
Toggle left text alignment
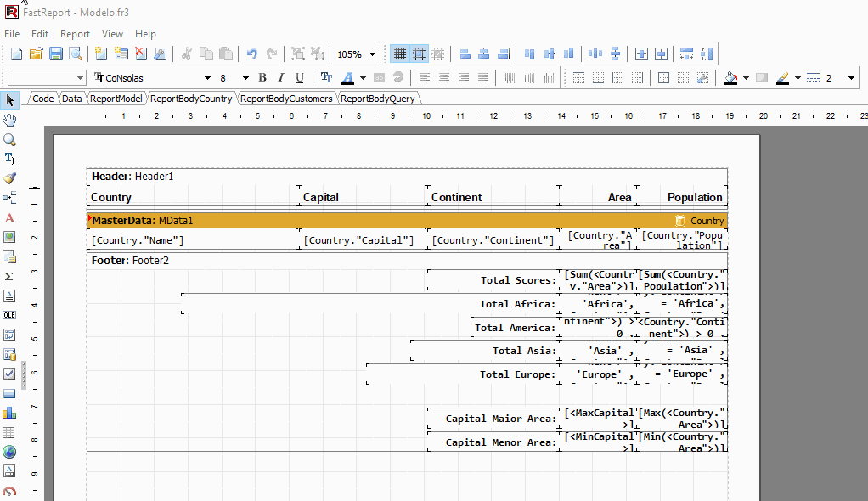click(425, 78)
